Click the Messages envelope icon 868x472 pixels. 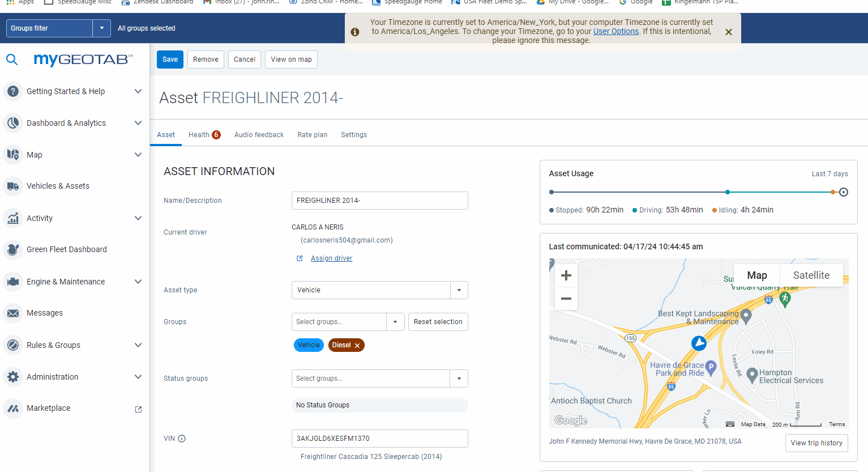13,313
